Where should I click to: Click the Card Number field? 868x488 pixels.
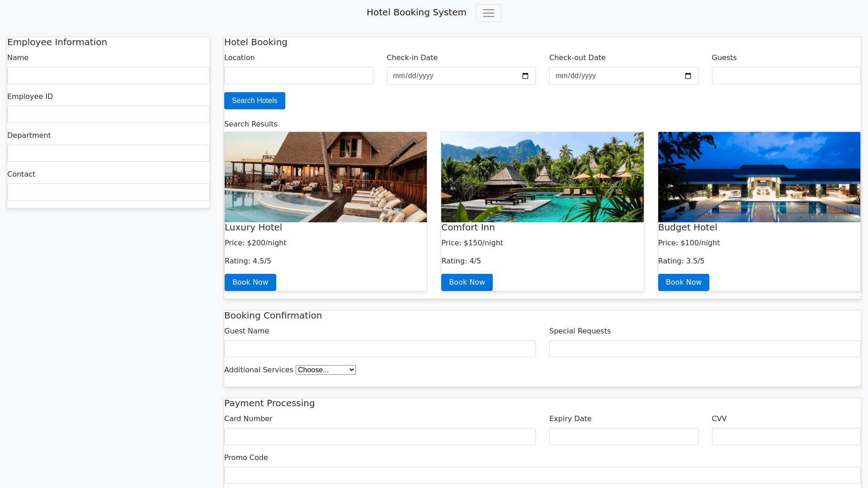(380, 436)
